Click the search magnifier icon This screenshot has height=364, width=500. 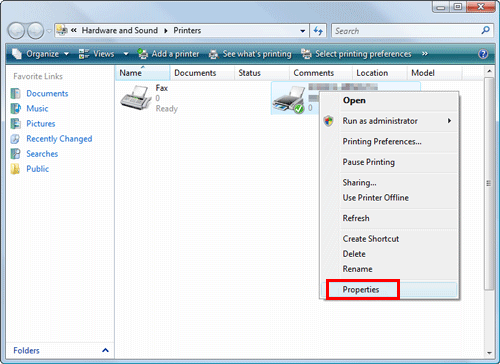486,30
